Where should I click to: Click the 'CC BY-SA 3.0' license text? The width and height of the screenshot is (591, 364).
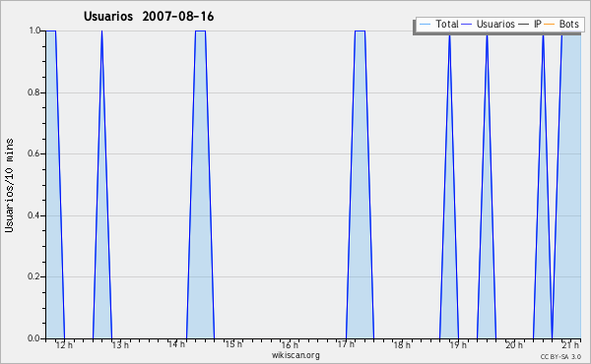tap(560, 357)
